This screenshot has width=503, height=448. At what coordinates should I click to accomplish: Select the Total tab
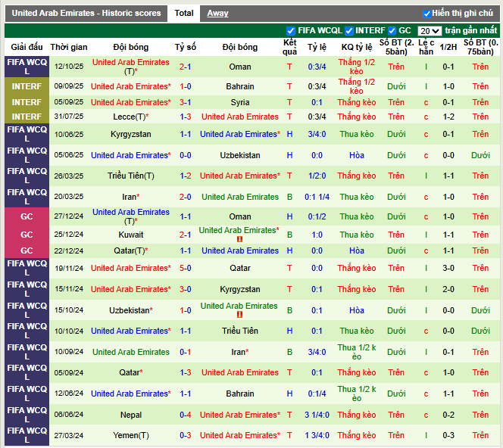(184, 13)
